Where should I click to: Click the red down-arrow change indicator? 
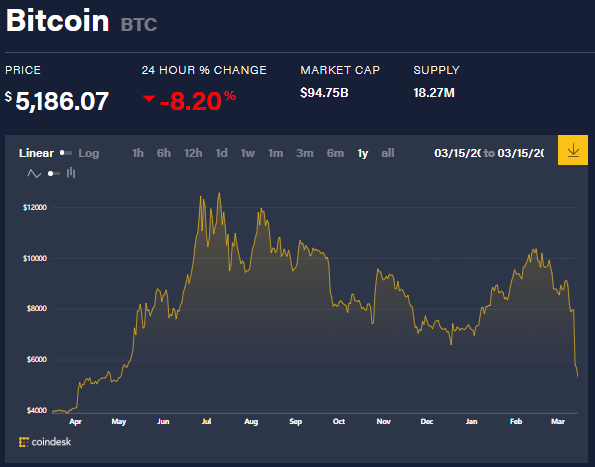[149, 99]
